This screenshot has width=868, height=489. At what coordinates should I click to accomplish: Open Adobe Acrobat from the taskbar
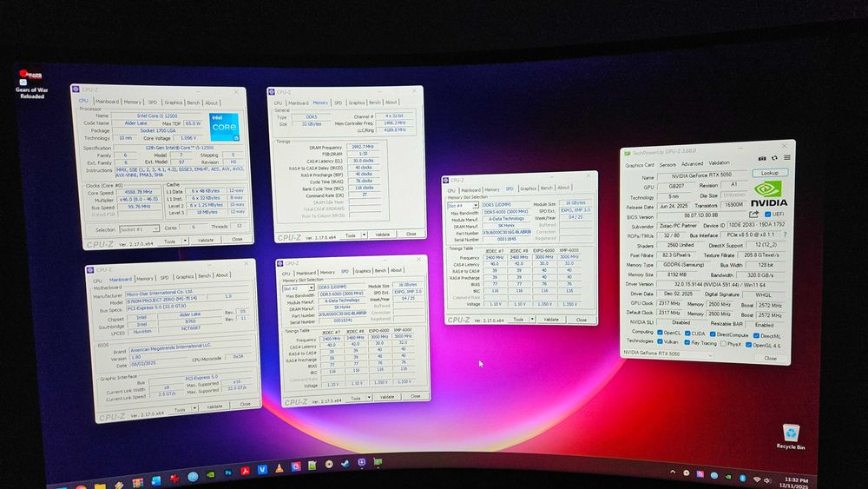pyautogui.click(x=246, y=471)
